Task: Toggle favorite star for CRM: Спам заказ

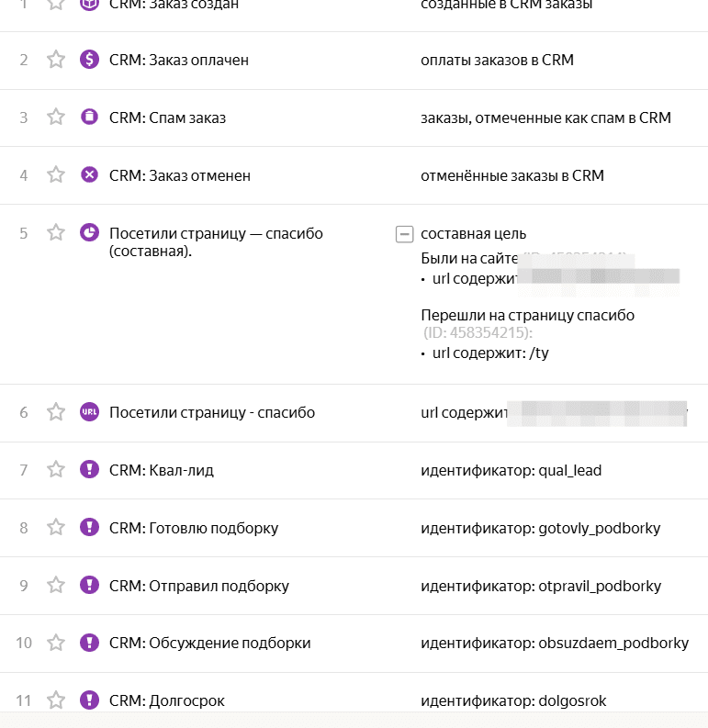Action: tap(56, 117)
